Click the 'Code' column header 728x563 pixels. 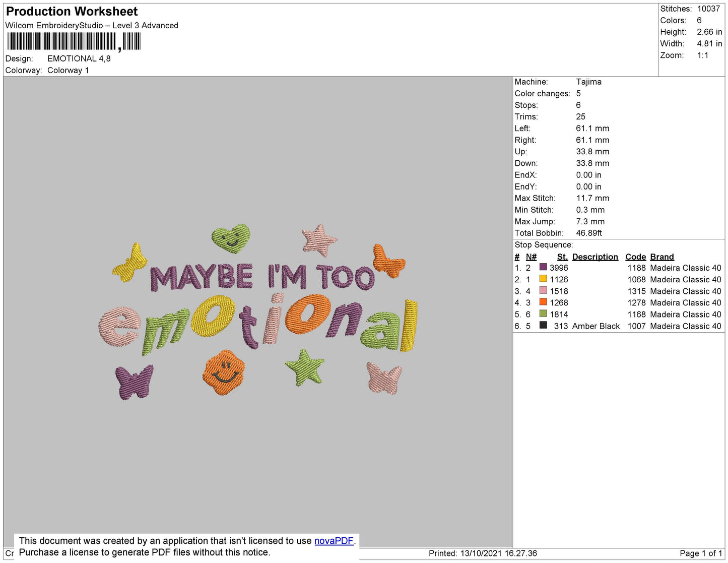(636, 257)
